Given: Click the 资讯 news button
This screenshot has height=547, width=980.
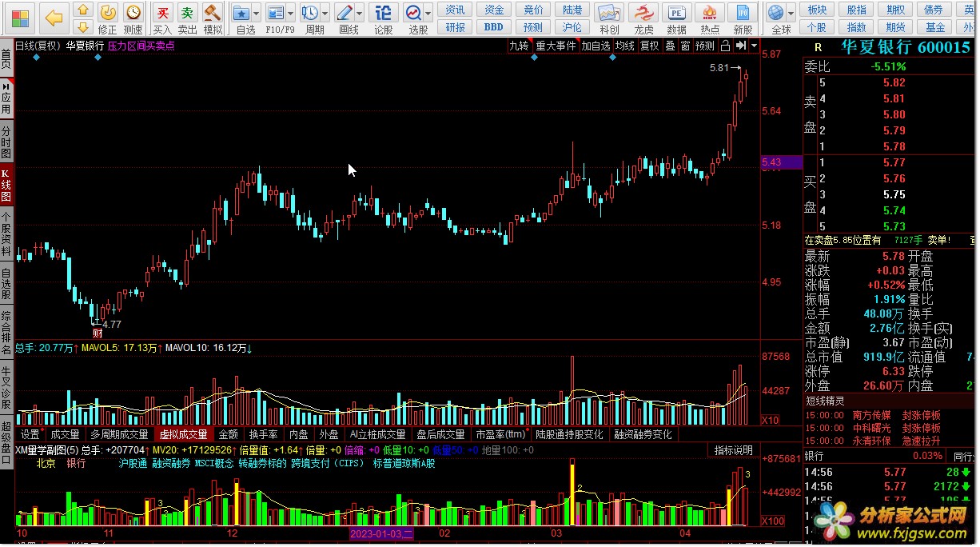Looking at the screenshot, I should coord(456,10).
